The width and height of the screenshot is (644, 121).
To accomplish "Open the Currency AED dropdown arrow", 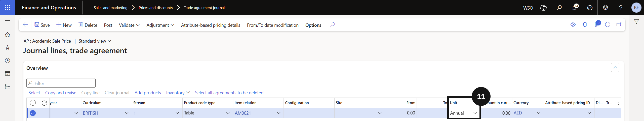I will (x=539, y=113).
